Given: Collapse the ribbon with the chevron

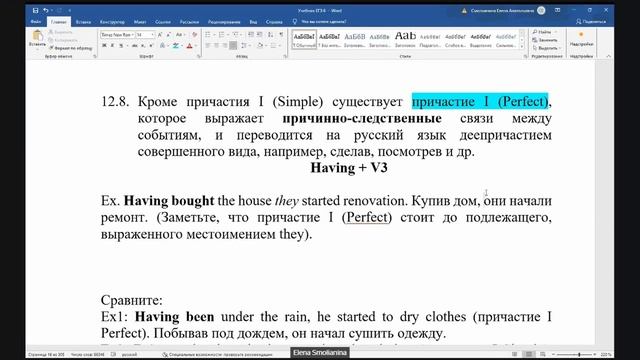Looking at the screenshot, I should [608, 56].
